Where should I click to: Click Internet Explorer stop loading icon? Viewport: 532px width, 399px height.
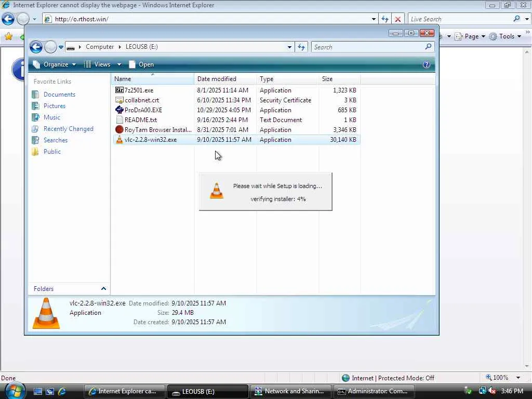point(398,19)
